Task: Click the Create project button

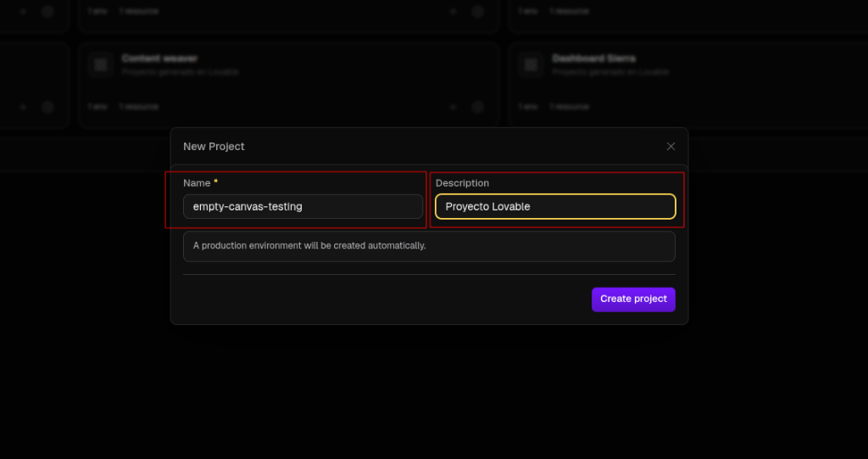Action: coord(633,299)
